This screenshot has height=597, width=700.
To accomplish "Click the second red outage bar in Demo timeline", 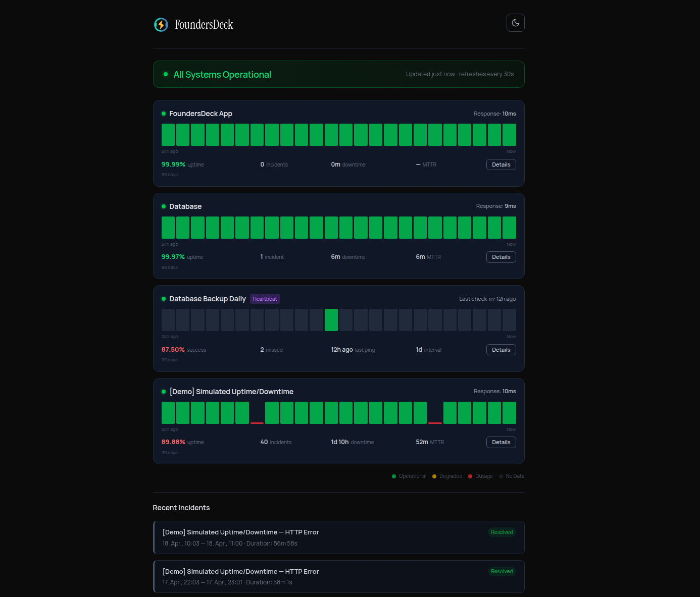I will pyautogui.click(x=435, y=422).
